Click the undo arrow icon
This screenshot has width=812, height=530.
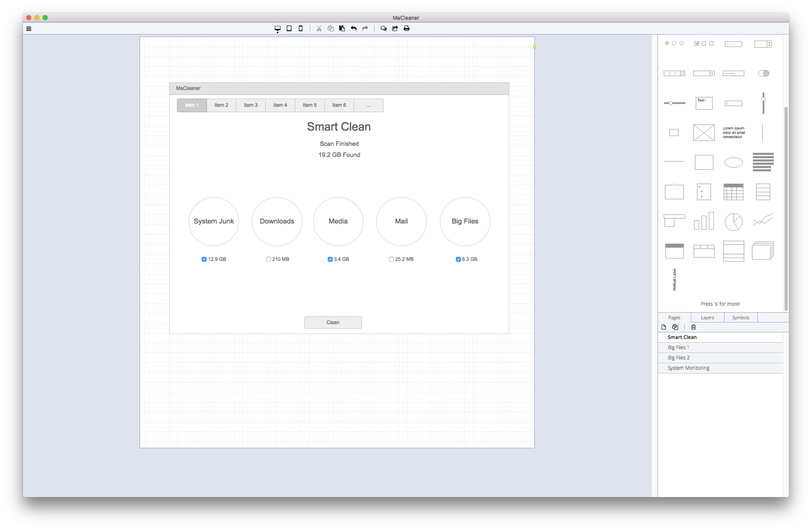pyautogui.click(x=354, y=28)
